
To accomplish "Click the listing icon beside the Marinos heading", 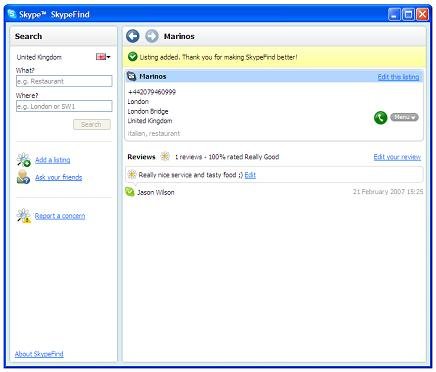I will 132,77.
